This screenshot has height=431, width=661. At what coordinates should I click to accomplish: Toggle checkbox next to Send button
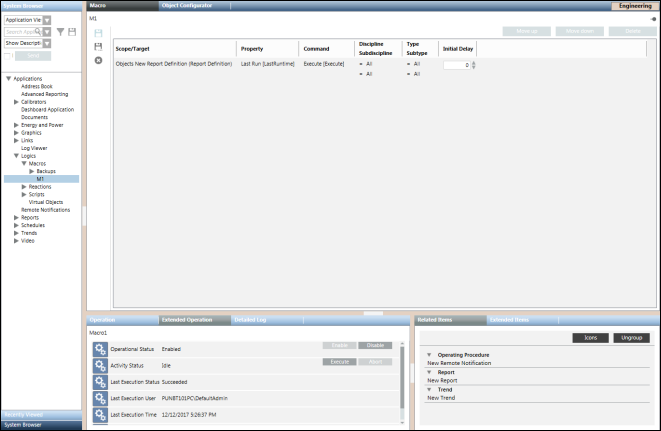[8, 56]
